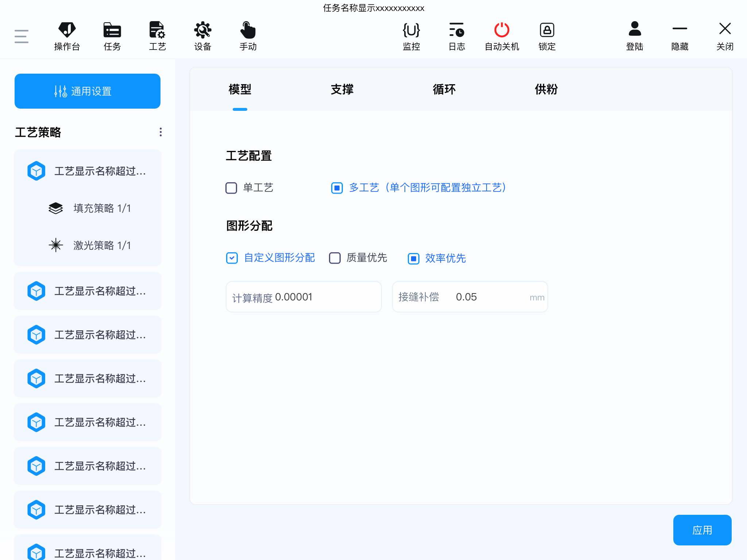
Task: Open the 工艺策略 three-dot options menu
Action: 160,132
